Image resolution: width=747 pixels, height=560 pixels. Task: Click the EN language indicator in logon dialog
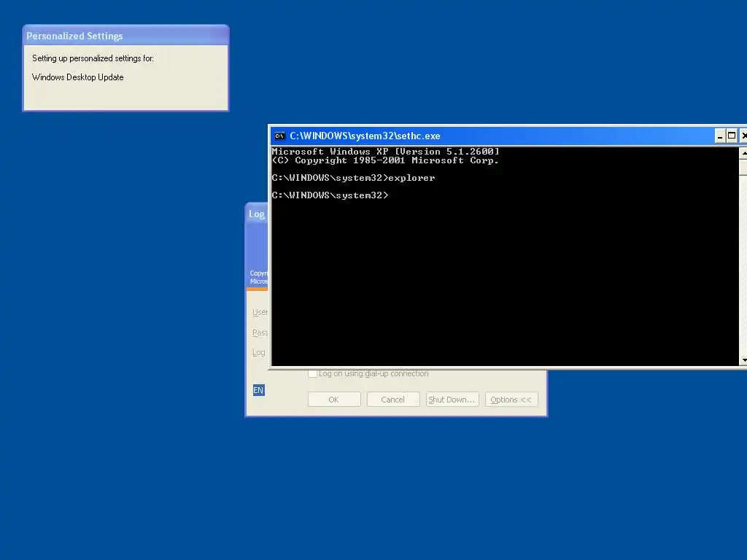click(x=258, y=390)
